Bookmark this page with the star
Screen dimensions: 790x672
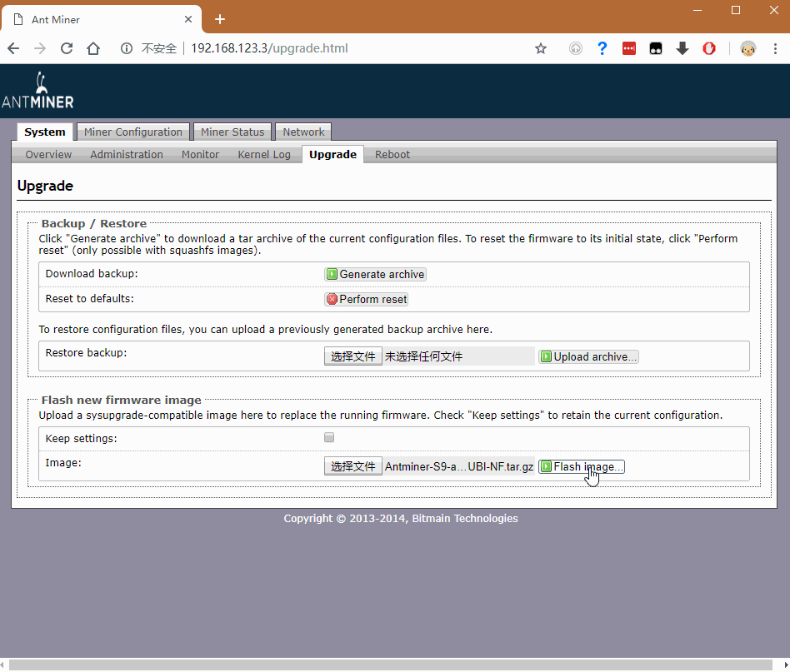point(541,48)
